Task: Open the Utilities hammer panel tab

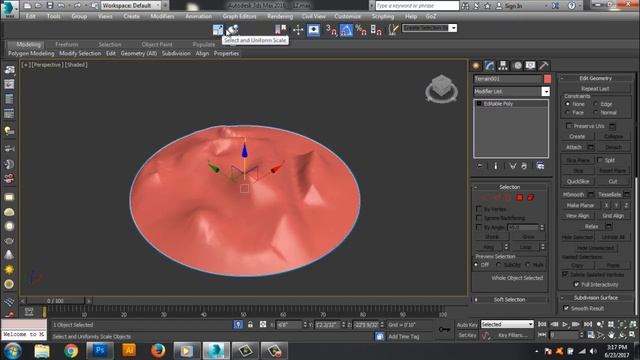Action: click(x=544, y=66)
